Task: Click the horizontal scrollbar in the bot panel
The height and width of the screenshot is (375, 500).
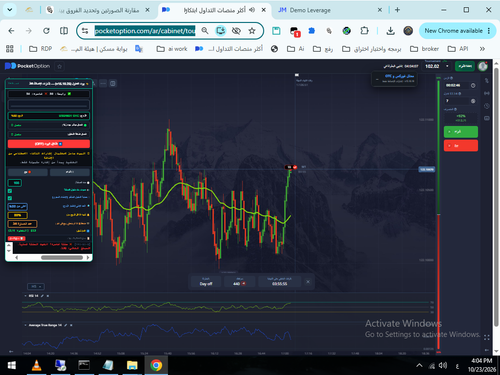Action: pyautogui.click(x=62, y=257)
